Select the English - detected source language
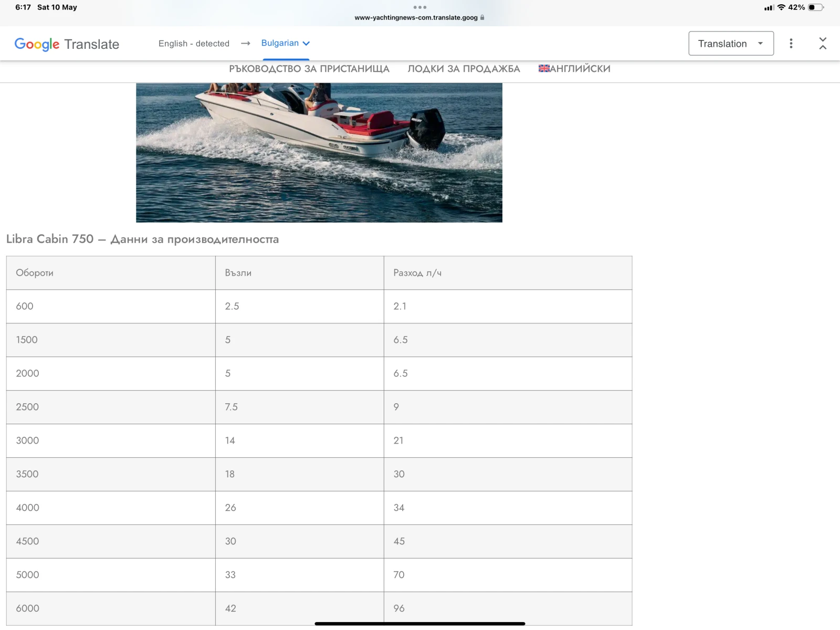This screenshot has width=840, height=630. [194, 44]
